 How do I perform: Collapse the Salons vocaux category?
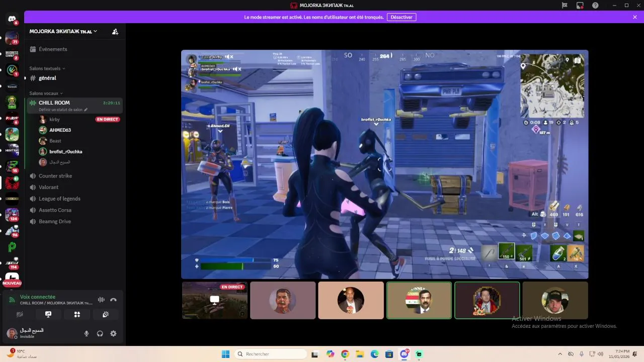46,94
